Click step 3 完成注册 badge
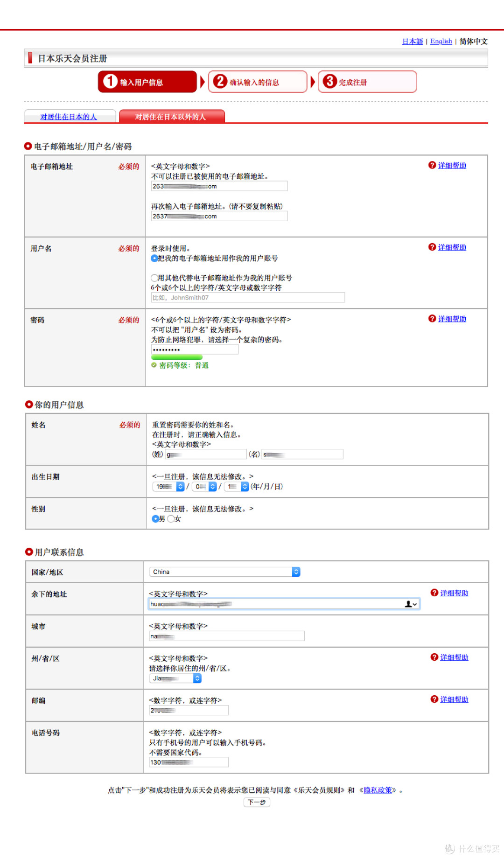Screen dimensions: 504x859 pos(367,82)
